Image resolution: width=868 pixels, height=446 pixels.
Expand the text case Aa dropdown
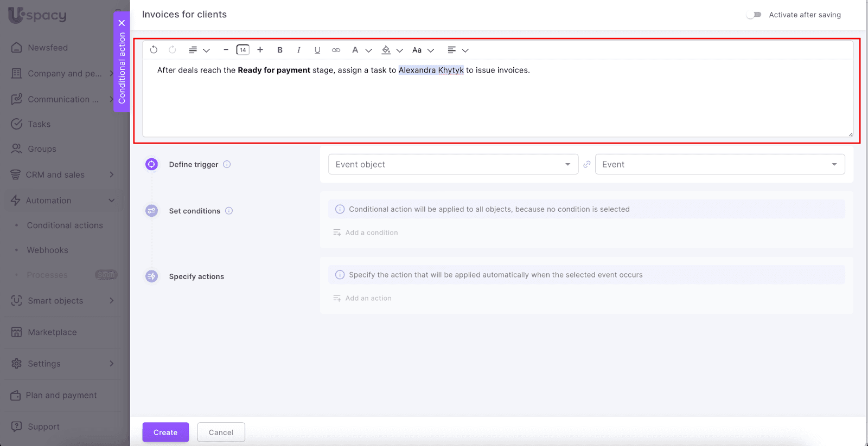coord(423,50)
